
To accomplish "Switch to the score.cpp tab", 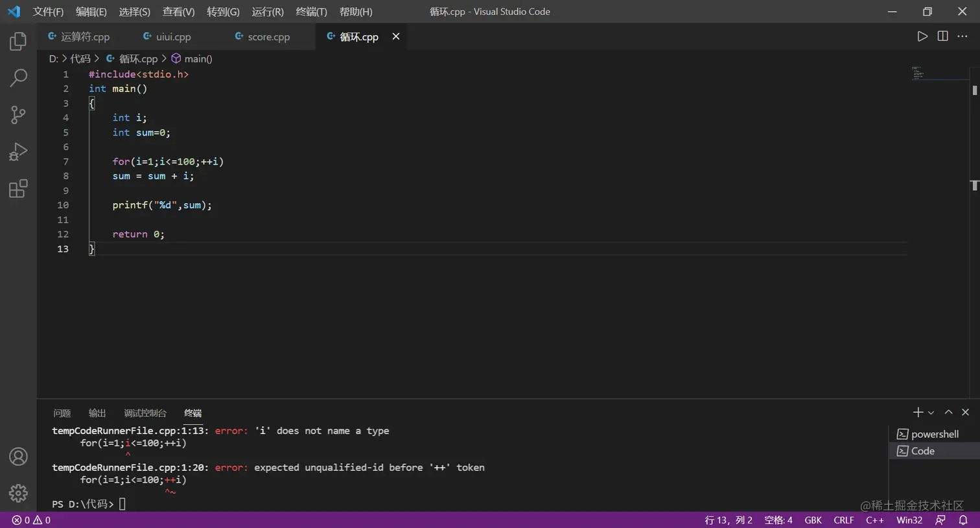I will pyautogui.click(x=268, y=36).
